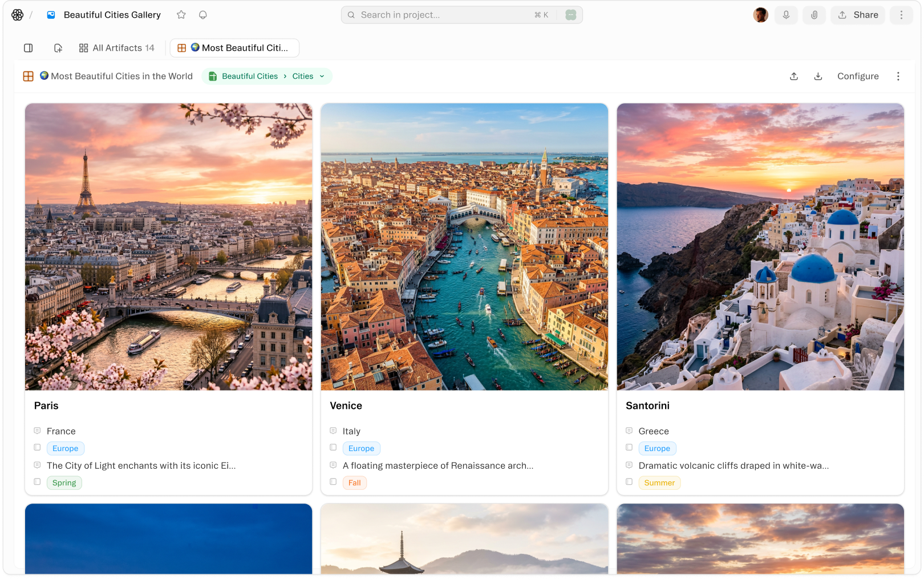Open All Artifacts tab

point(117,48)
